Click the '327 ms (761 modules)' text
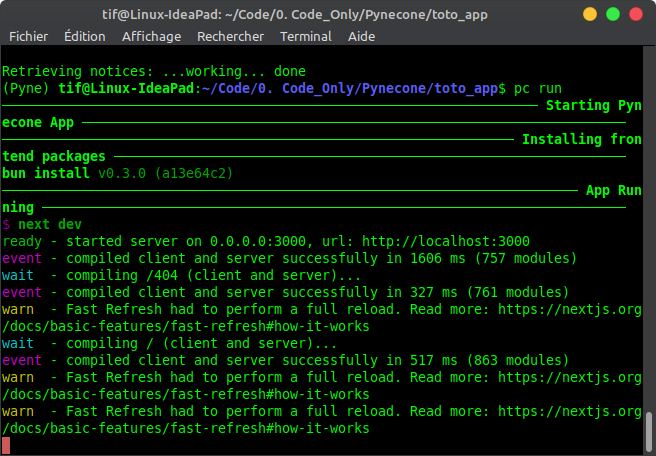The width and height of the screenshot is (656, 456). (x=489, y=292)
